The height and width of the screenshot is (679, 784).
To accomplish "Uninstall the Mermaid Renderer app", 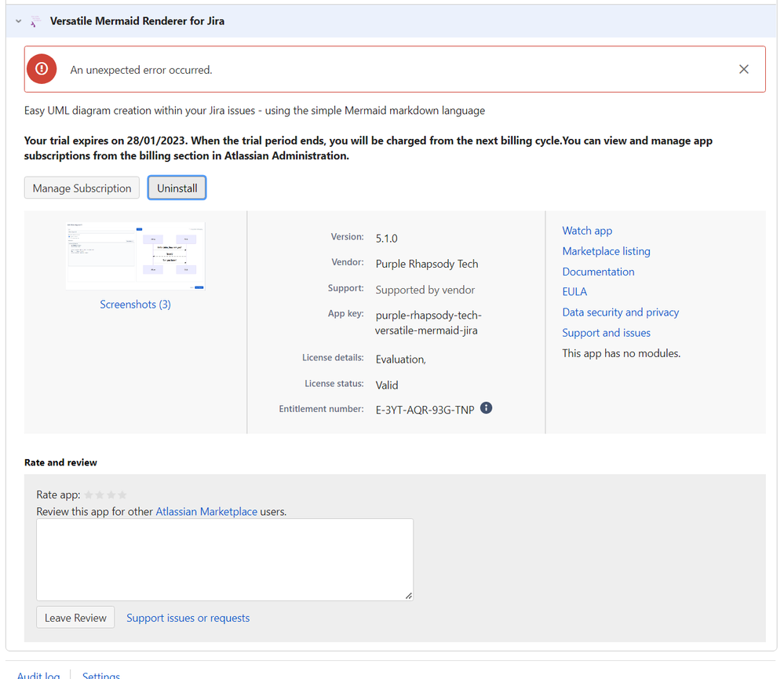I will pos(177,188).
